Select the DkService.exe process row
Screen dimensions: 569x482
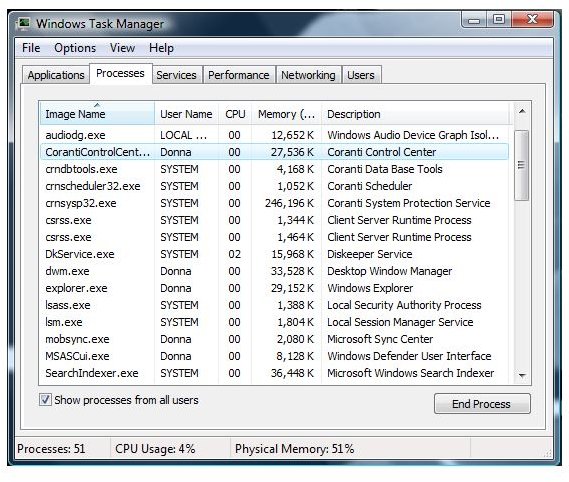pos(274,254)
